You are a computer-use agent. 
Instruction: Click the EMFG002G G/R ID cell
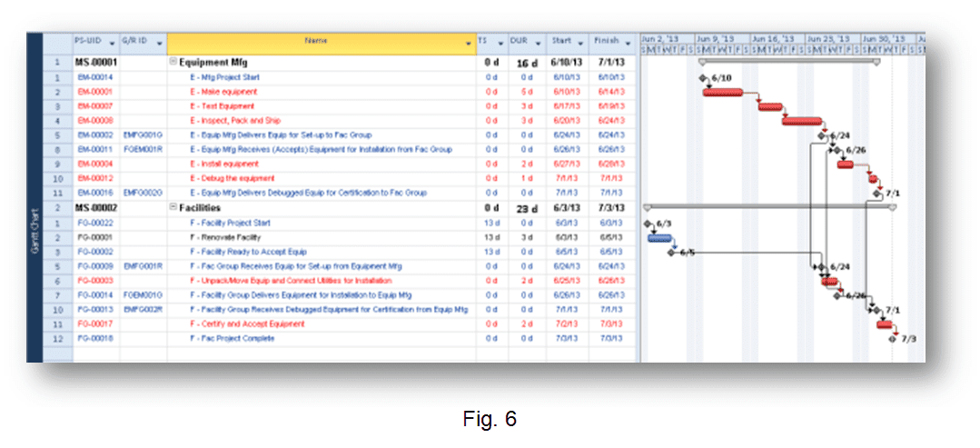coord(144,193)
